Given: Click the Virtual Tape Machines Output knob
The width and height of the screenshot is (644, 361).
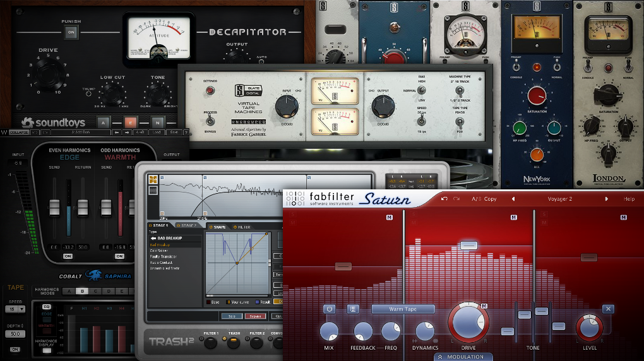Looking at the screenshot, I should pos(383,107).
